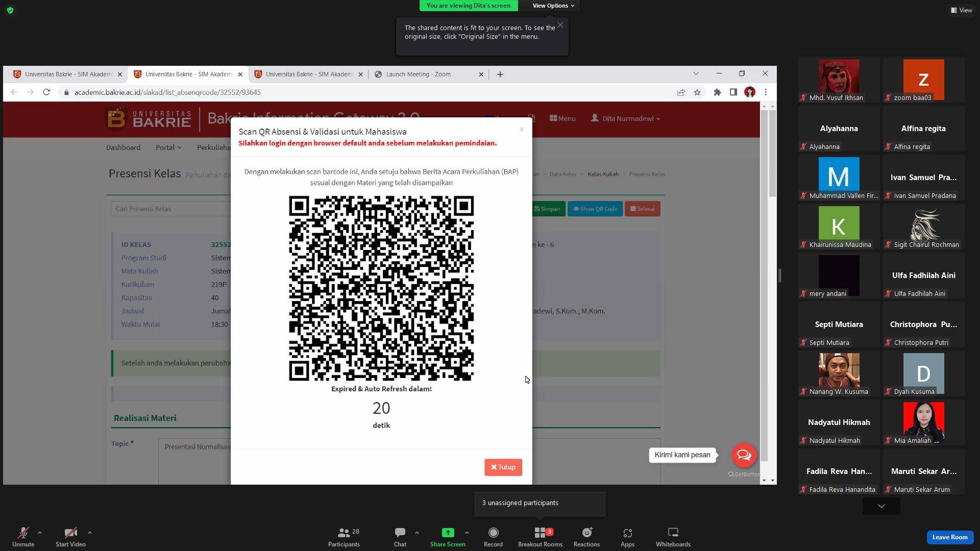
Task: Open audio options arrow next to Unmute
Action: 40,533
